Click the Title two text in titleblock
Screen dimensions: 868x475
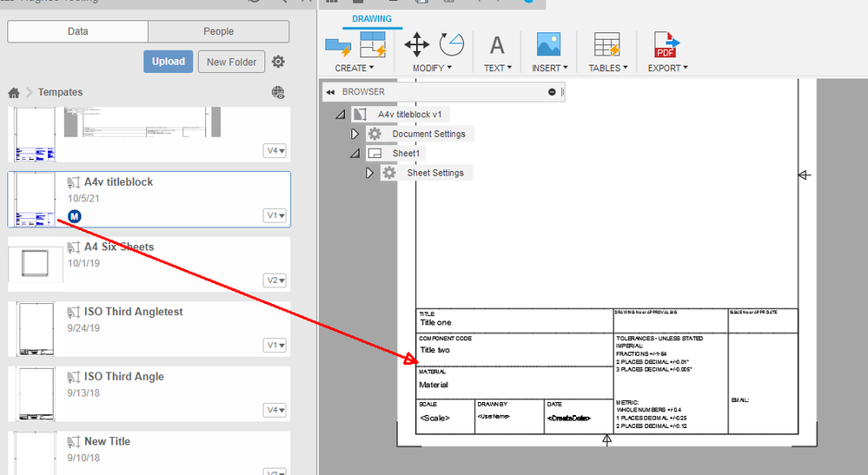(435, 349)
